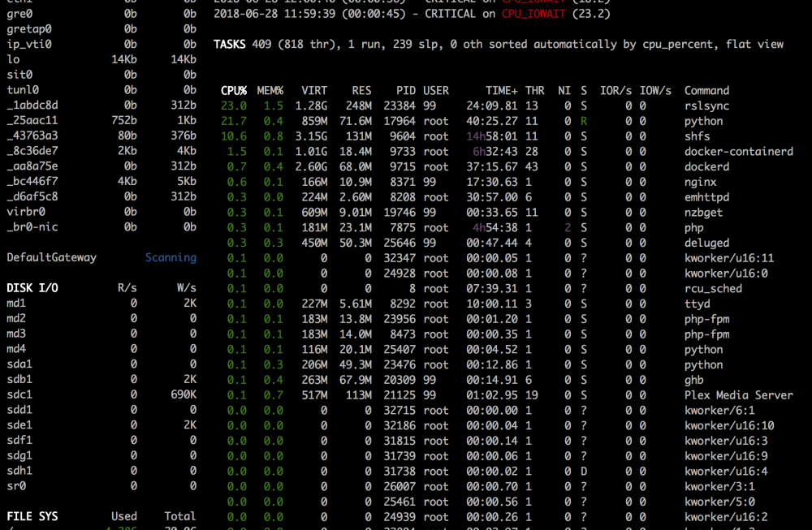Click the gretap0 network interface
Image resolution: width=812 pixels, height=530 pixels.
point(29,29)
